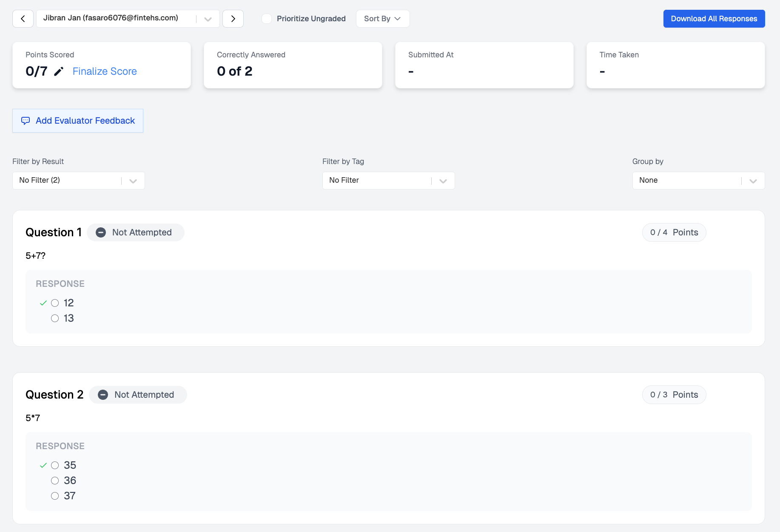The height and width of the screenshot is (532, 780).
Task: Click the Not Attempted badge on Question 1
Action: pos(136,232)
